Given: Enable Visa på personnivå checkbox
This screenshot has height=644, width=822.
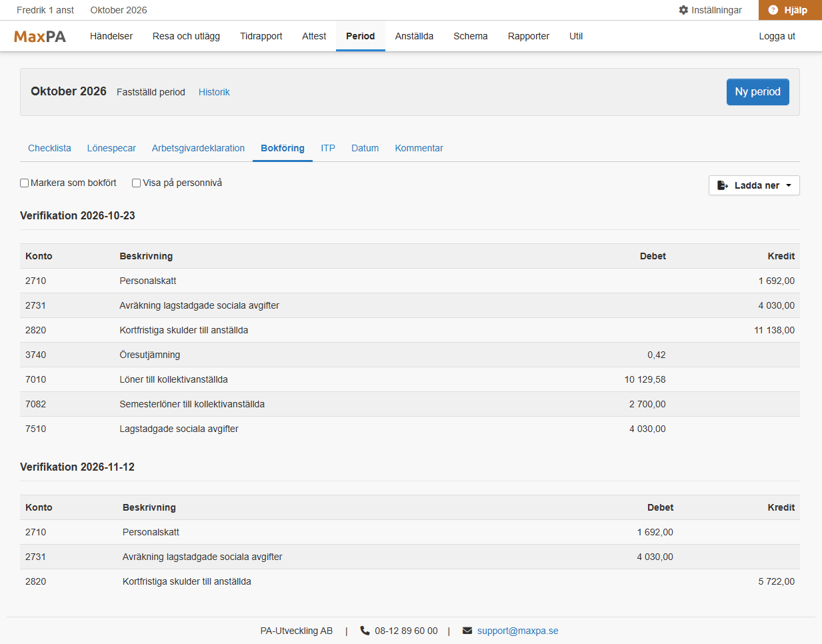Looking at the screenshot, I should 137,183.
